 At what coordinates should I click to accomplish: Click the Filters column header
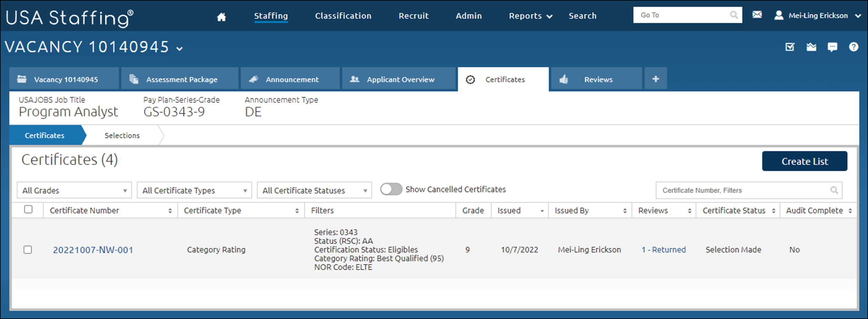pyautogui.click(x=322, y=210)
